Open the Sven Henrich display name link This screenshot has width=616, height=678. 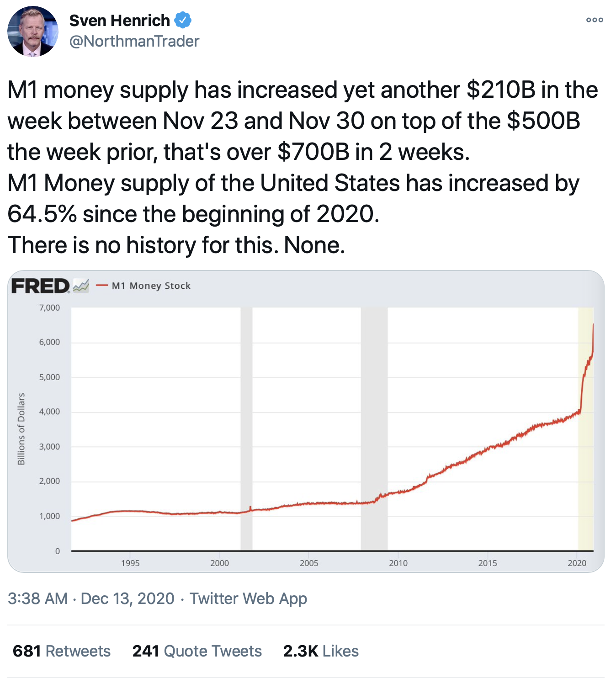120,21
